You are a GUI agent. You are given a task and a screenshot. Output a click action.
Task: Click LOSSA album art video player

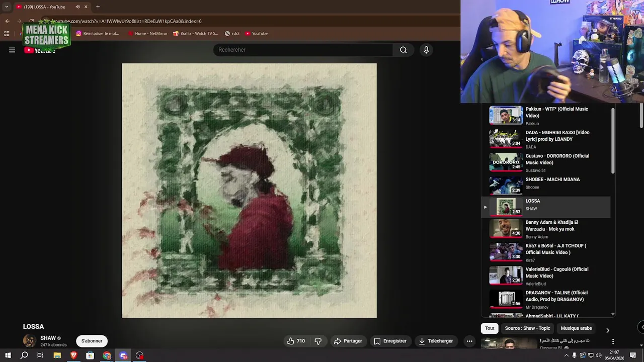[x=249, y=191]
